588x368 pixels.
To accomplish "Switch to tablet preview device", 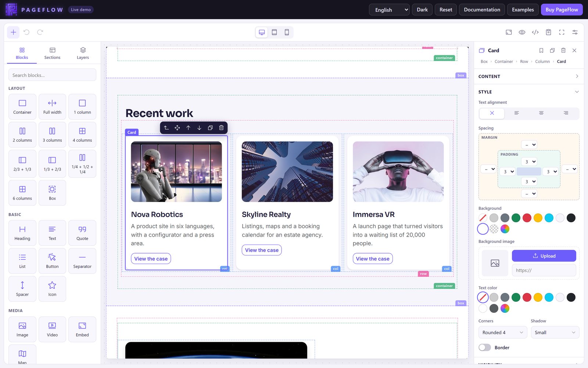I will 274,32.
